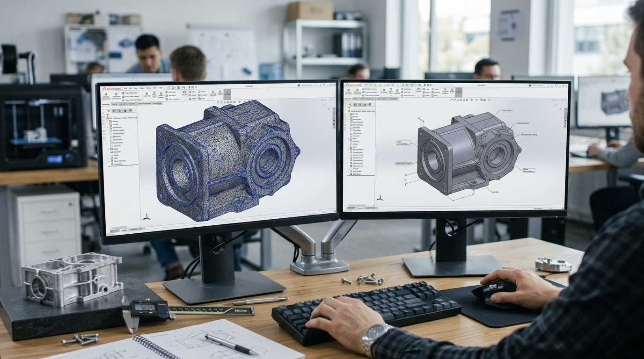Screen dimensions: 644x359
Task: Select the root node of the left monitor tree
Action: click(122, 118)
